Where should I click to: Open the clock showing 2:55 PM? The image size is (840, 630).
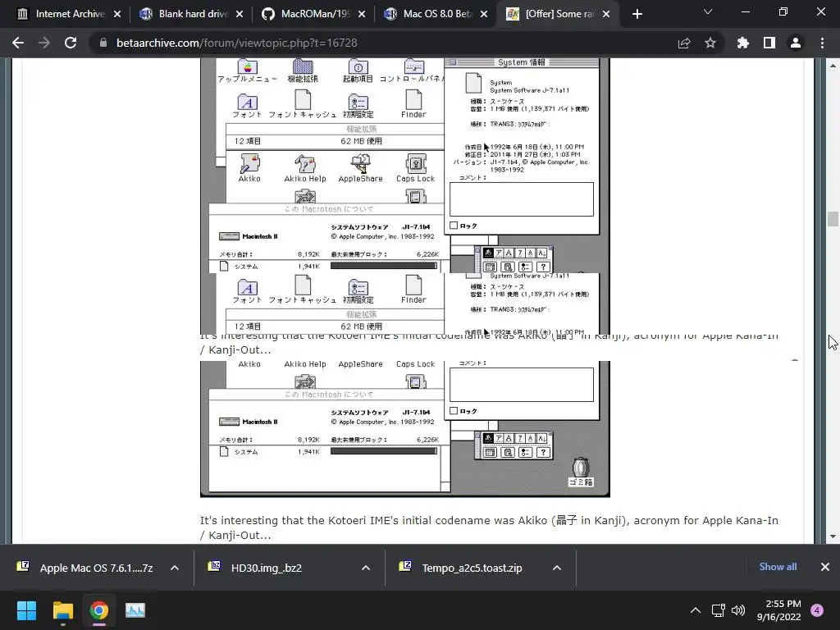point(779,610)
